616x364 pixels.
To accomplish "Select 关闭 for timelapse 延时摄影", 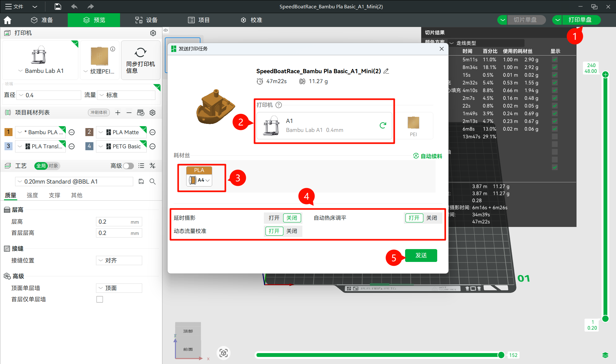I will pos(292,218).
